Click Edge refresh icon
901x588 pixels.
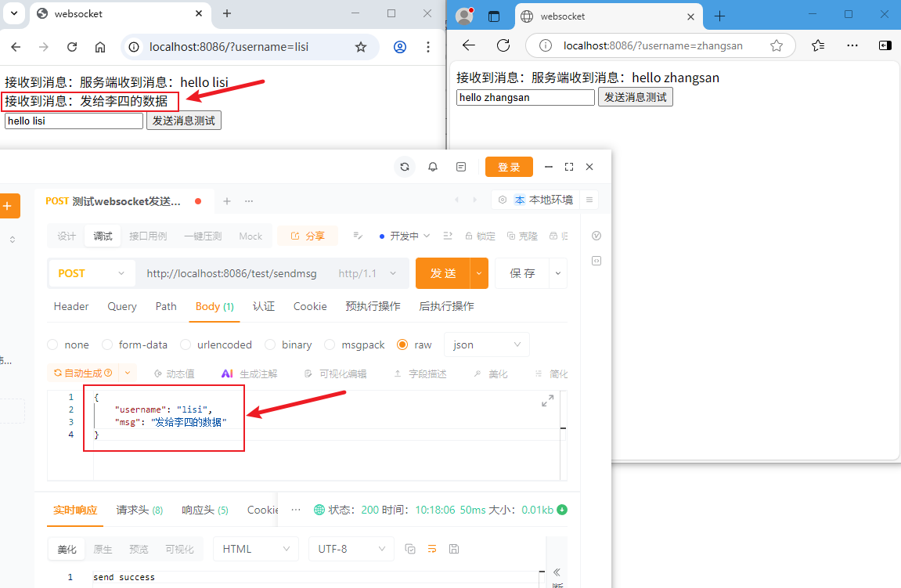tap(503, 45)
